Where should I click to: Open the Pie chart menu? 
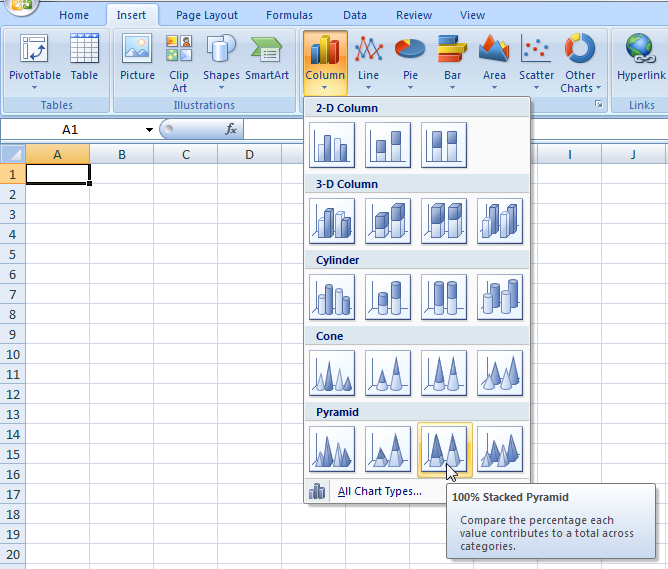(410, 62)
